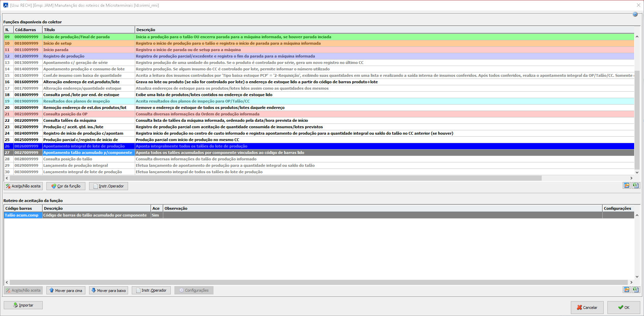Select row Consulta prod./lote por end. de estoque

319,95
